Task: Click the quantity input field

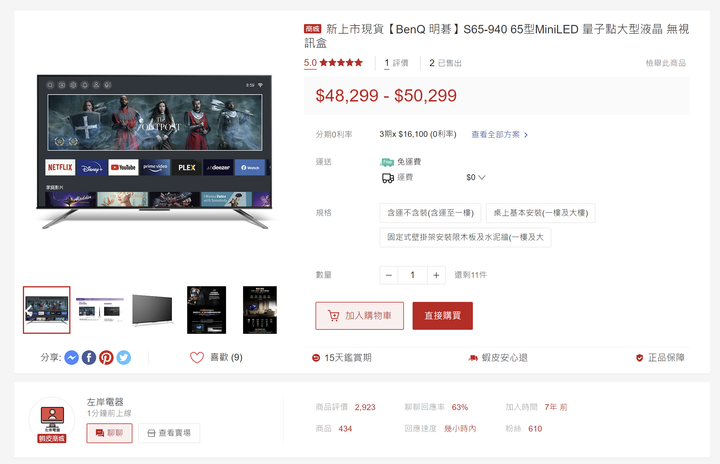Action: click(412, 275)
